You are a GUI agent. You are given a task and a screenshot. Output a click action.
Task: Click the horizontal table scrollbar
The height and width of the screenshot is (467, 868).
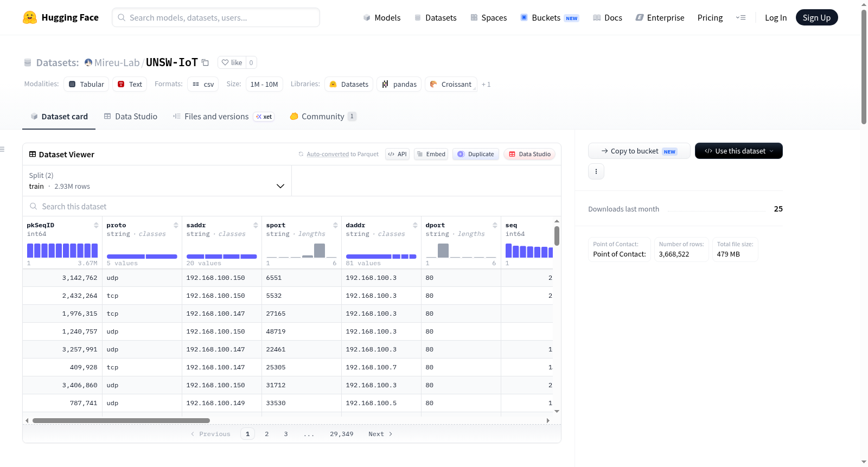[121, 420]
